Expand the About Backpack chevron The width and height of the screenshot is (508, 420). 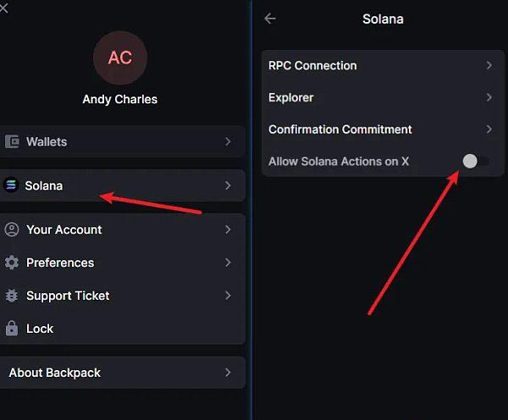click(x=228, y=373)
